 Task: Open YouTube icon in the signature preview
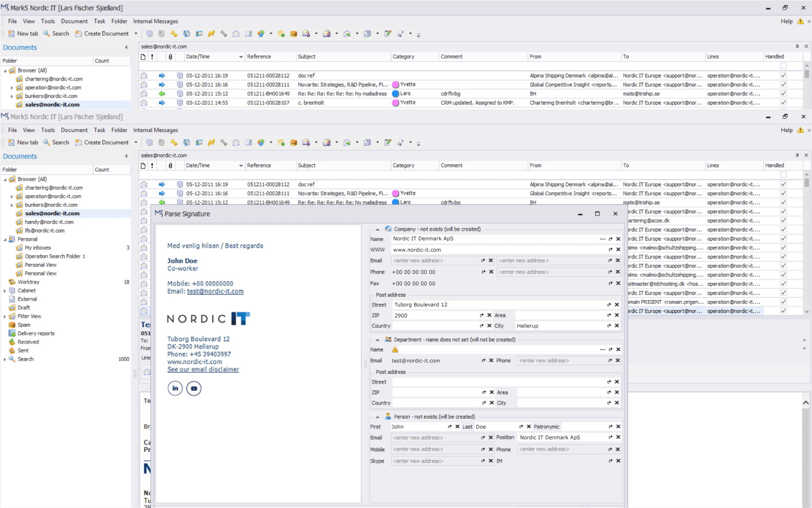coord(194,388)
